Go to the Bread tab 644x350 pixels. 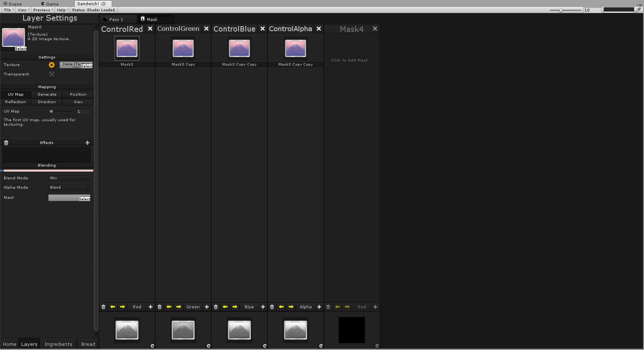(88, 344)
